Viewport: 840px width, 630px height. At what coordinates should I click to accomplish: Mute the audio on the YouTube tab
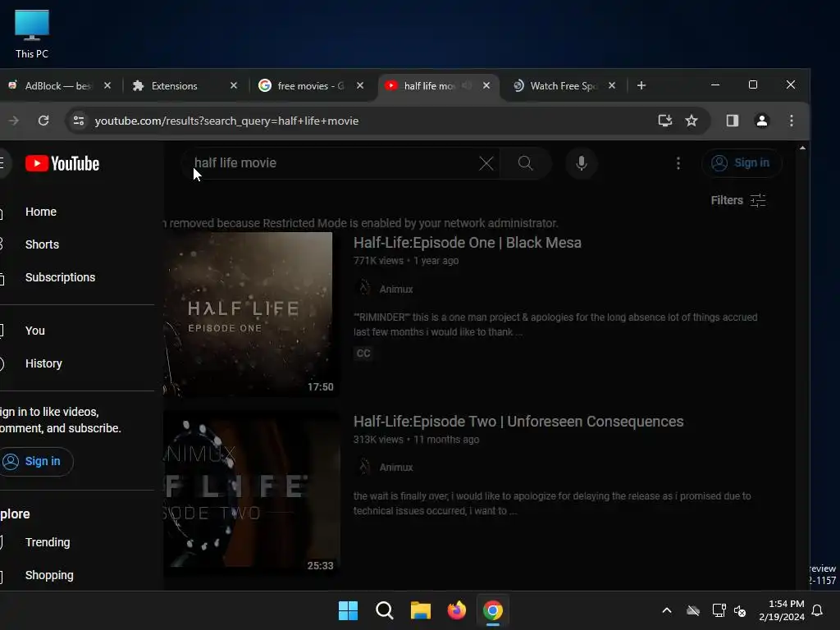(467, 85)
